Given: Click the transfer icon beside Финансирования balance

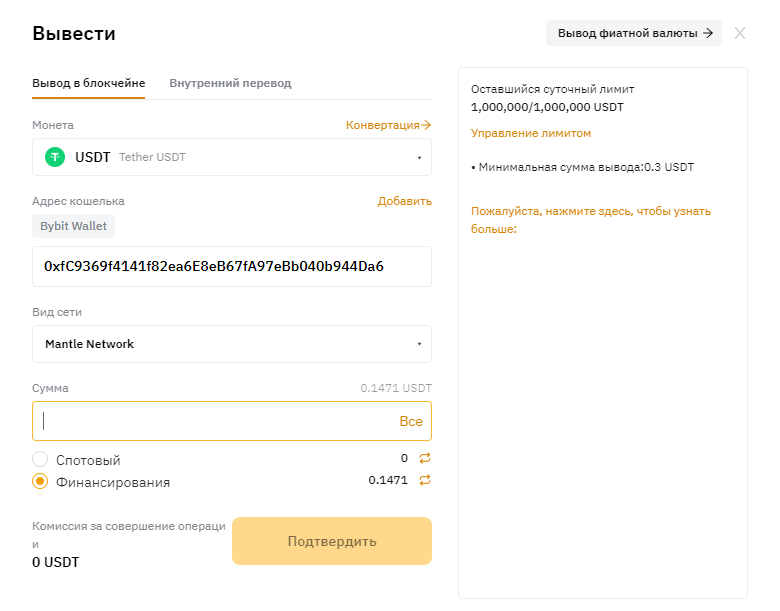Looking at the screenshot, I should 425,480.
